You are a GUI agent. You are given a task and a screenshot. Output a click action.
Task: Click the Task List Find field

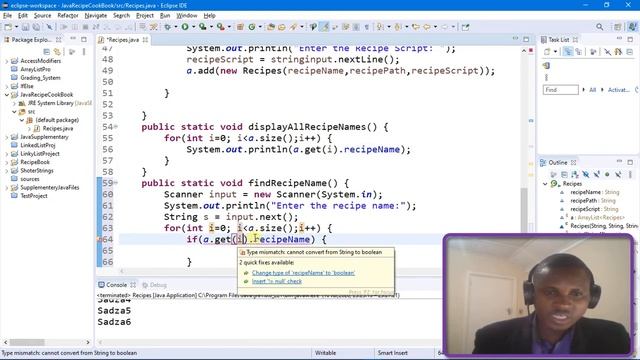(x=560, y=90)
